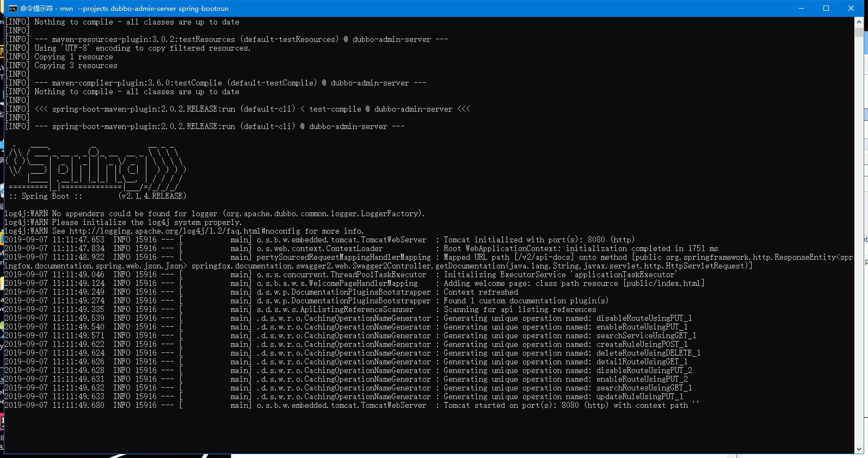This screenshot has width=868, height=458.
Task: Click operation name 'disableRouteUsingPUT_2'
Action: pos(644,370)
